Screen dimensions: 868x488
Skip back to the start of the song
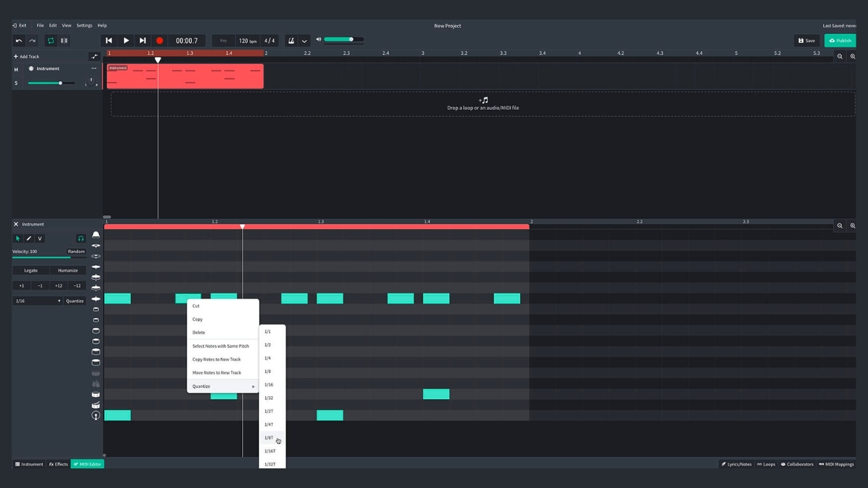point(108,41)
